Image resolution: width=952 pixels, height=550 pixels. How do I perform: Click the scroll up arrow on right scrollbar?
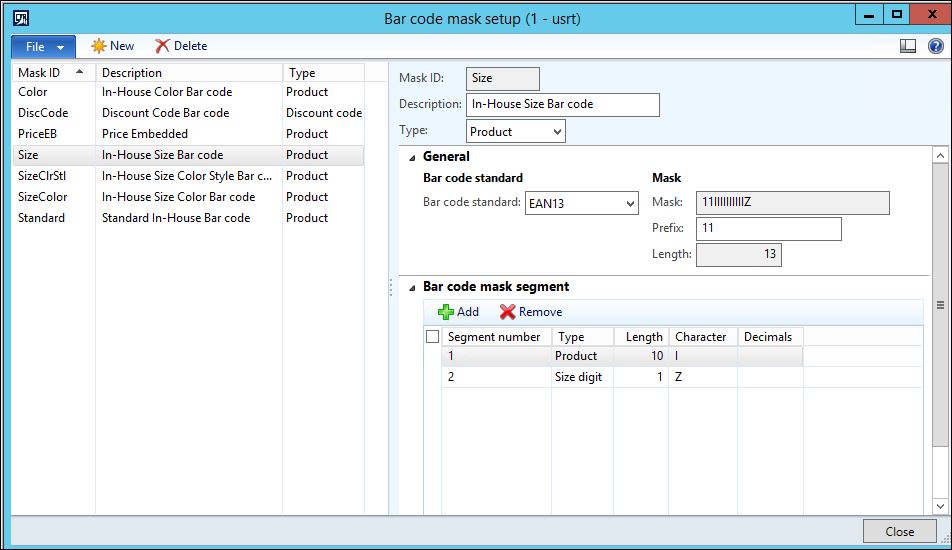pyautogui.click(x=940, y=155)
